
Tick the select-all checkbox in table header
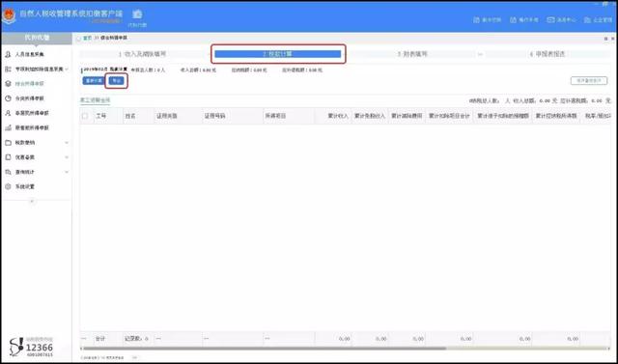pyautogui.click(x=85, y=116)
